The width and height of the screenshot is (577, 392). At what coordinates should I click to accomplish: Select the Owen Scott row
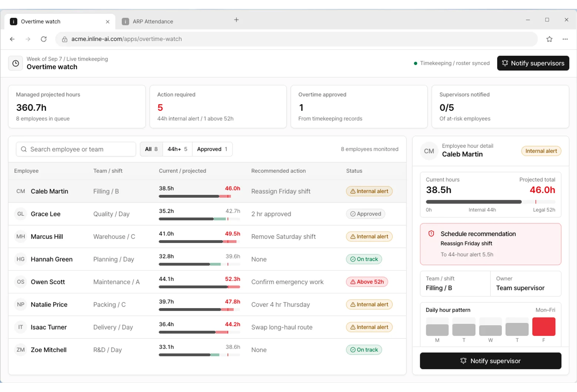(207, 282)
